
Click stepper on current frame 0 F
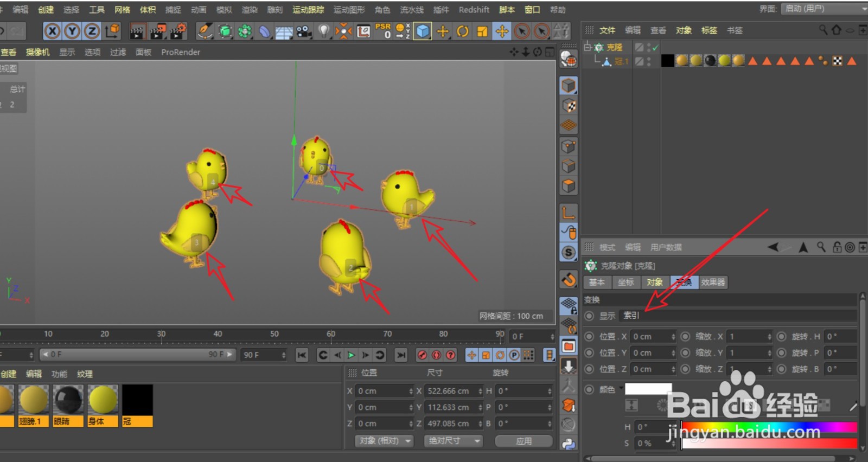click(552, 337)
